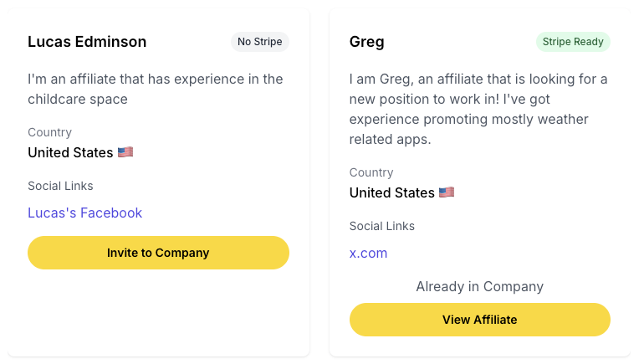Open Lucas's Facebook social link
644x364 pixels.
tap(84, 213)
